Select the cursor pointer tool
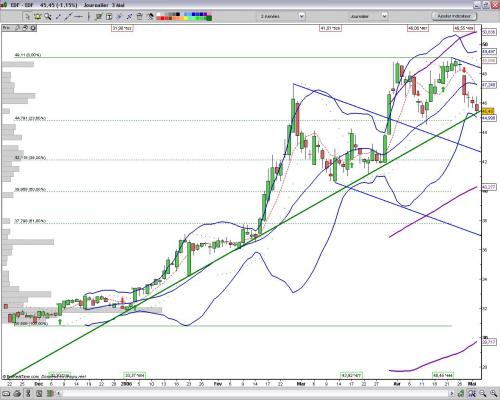500x400 pixels. tap(28, 17)
